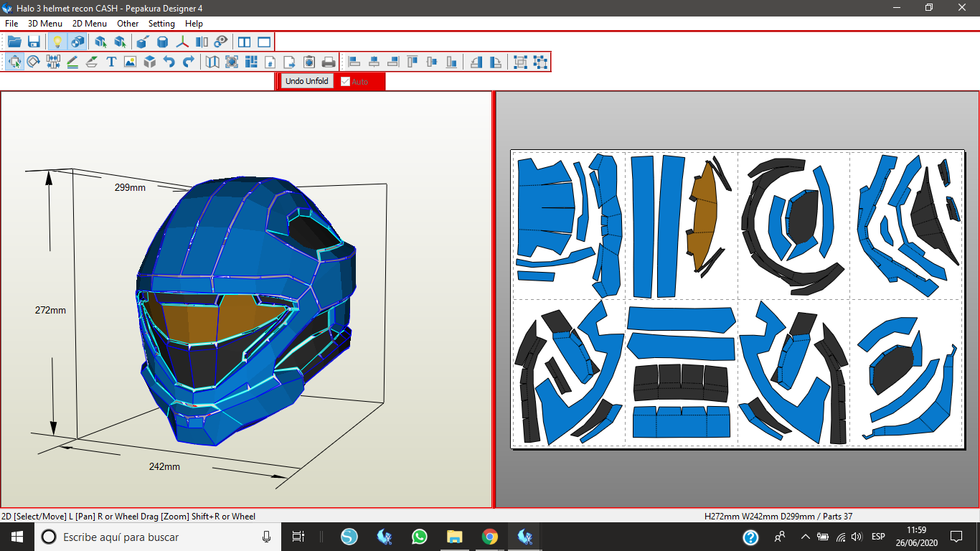Screen dimensions: 980x551
Task: Select the Input Text 'T' tool
Action: click(111, 62)
